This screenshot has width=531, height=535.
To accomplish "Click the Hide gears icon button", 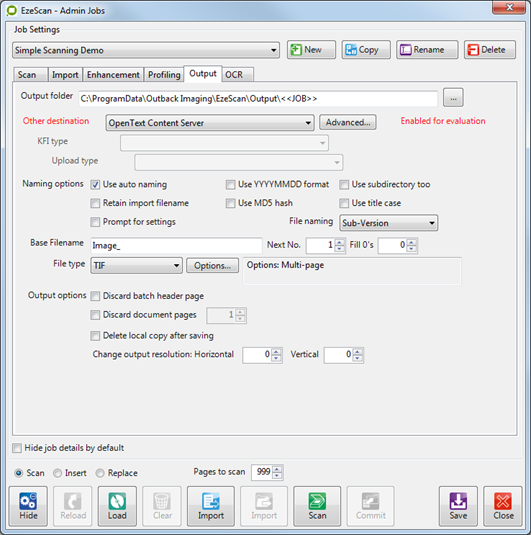I will click(28, 506).
